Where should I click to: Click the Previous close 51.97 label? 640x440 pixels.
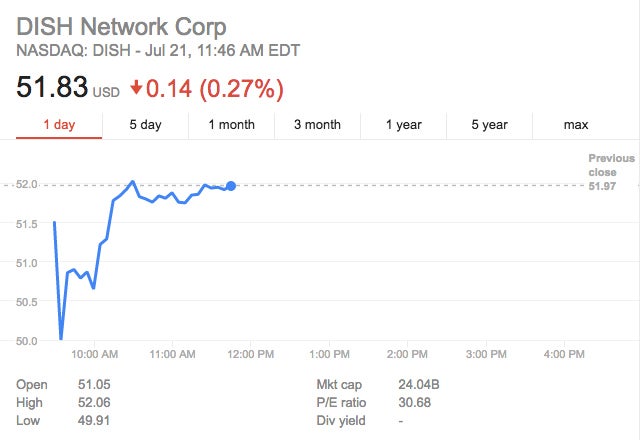[610, 172]
